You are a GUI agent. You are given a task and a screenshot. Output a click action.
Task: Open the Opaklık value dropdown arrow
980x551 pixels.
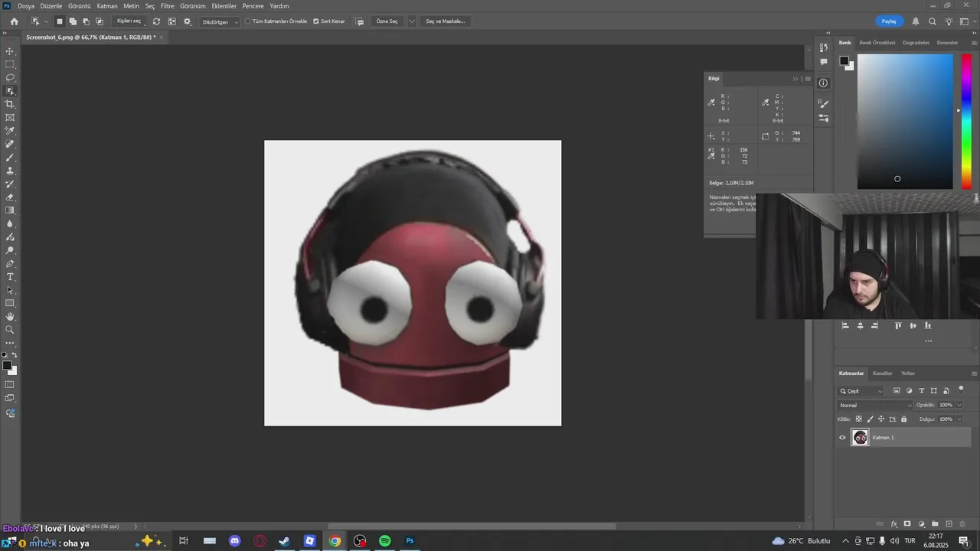(x=959, y=405)
